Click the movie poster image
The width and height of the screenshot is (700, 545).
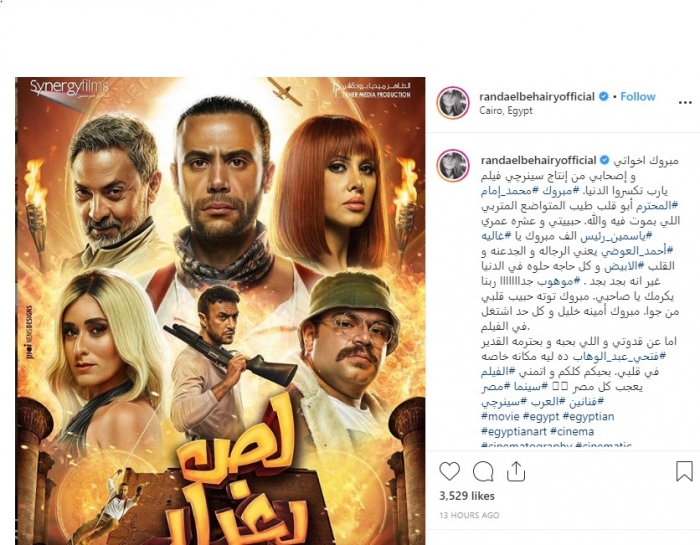point(220,311)
